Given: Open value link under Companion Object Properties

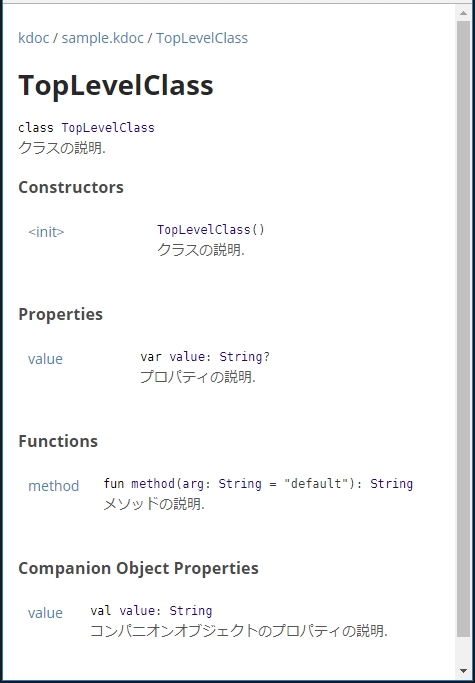Looking at the screenshot, I should point(45,613).
